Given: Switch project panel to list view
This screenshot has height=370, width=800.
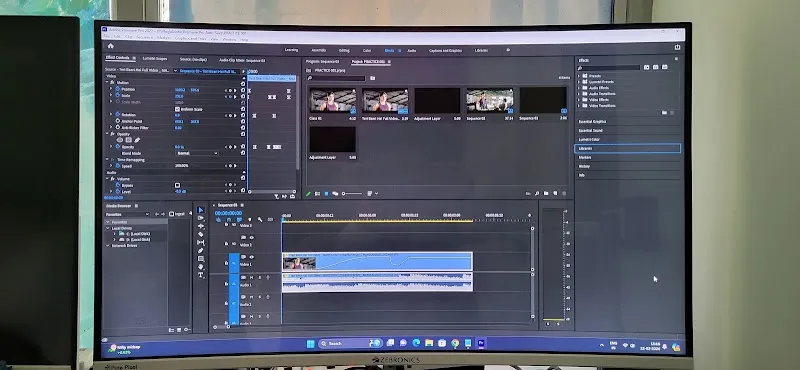Looking at the screenshot, I should (x=317, y=193).
